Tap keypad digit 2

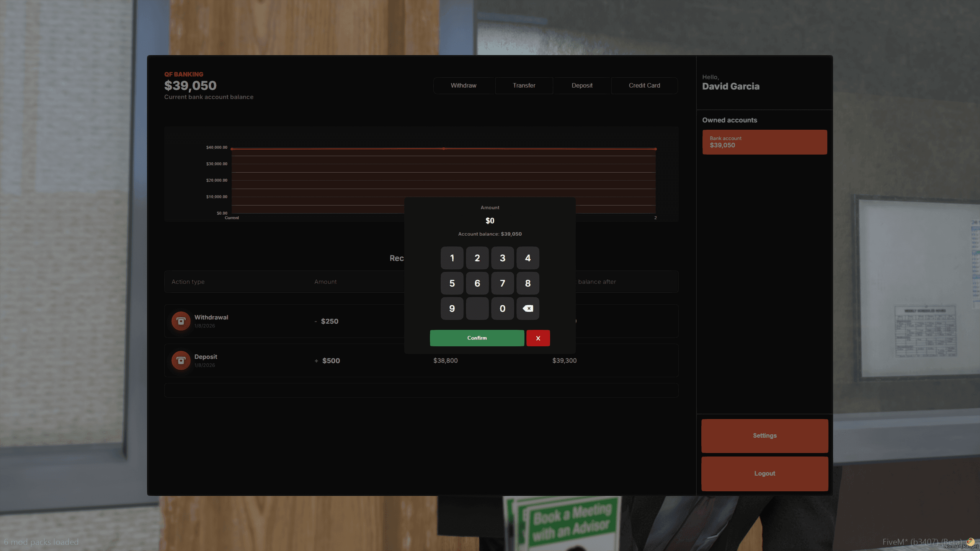coord(477,258)
